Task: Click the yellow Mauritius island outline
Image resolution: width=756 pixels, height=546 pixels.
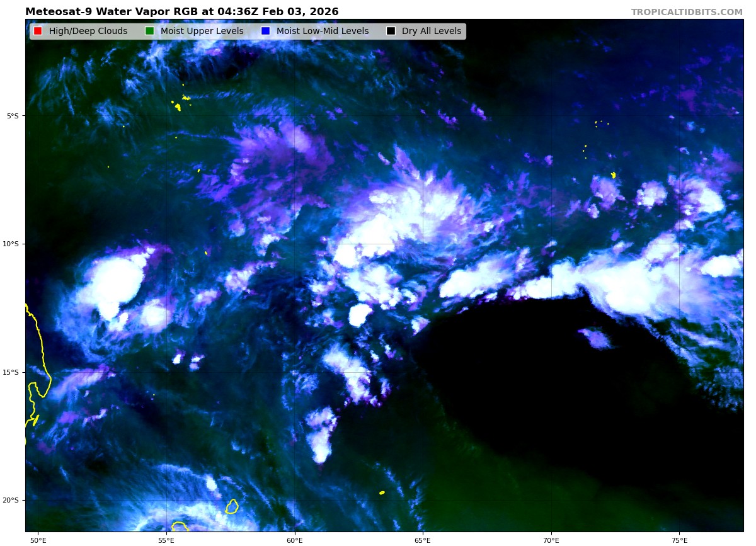Action: click(x=232, y=506)
